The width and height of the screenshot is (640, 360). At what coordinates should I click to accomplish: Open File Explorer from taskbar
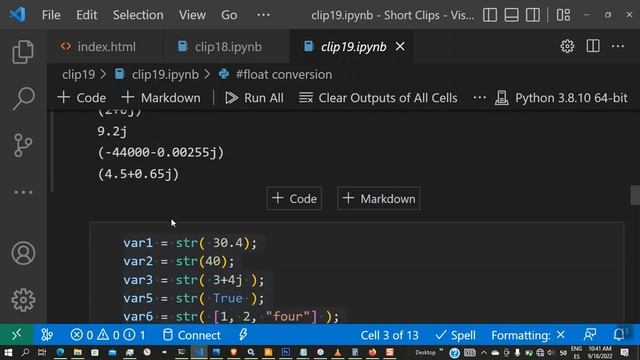tap(78, 352)
